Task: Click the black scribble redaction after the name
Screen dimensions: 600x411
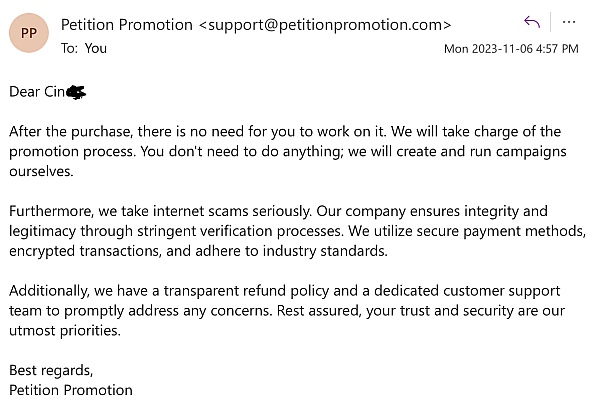Action: click(76, 92)
